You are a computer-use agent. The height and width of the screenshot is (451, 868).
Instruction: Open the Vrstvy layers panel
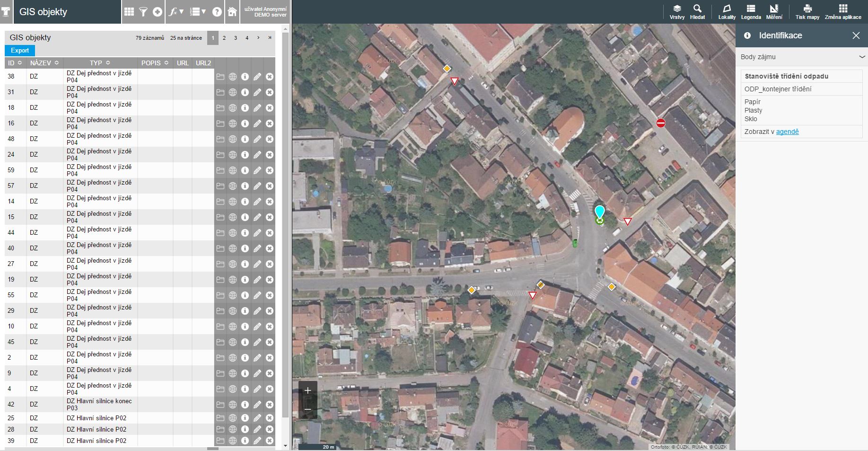point(677,12)
